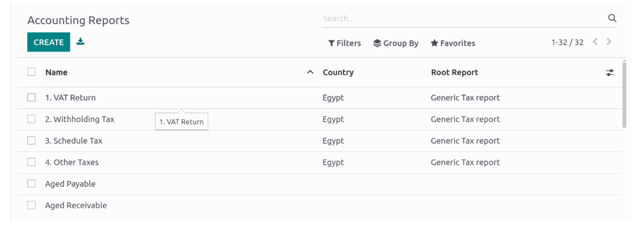
Task: Go to the next page arrow
Action: (609, 42)
